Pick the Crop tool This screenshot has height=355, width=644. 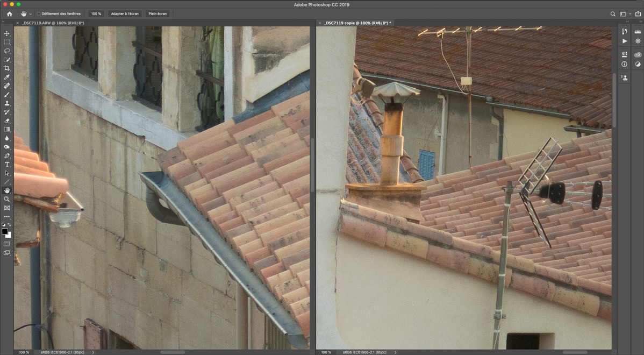(7, 68)
